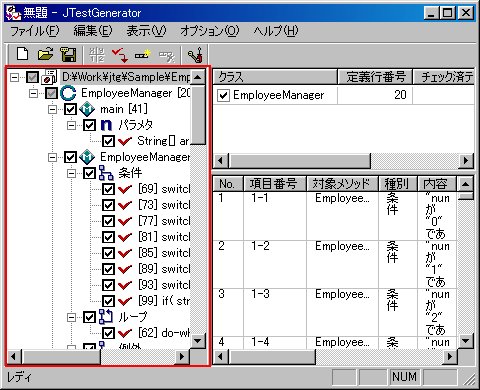The width and height of the screenshot is (480, 390).
Task: Open the オプション(O) menu
Action: (x=210, y=31)
